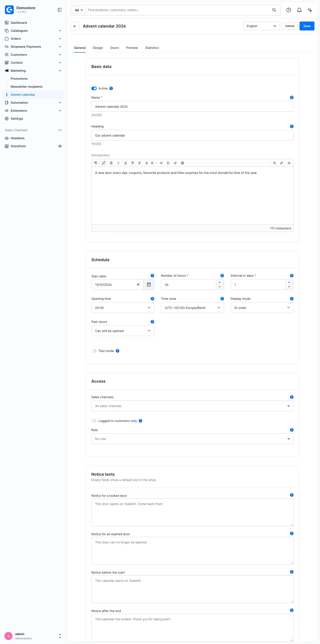Toggle Storefront visibility eye icon
The height and width of the screenshot is (644, 320).
click(60, 146)
